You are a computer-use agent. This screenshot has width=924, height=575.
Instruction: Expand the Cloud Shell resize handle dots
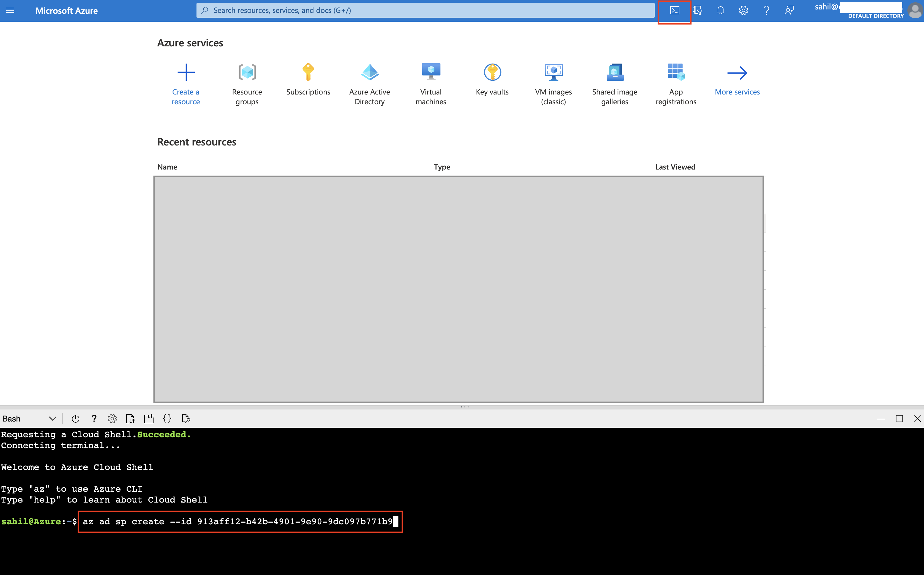465,407
